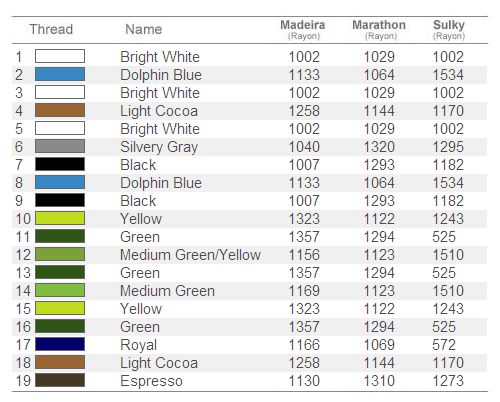Click the Dolphin Blue swatch in row 2
This screenshot has height=402, width=500.
(60, 74)
